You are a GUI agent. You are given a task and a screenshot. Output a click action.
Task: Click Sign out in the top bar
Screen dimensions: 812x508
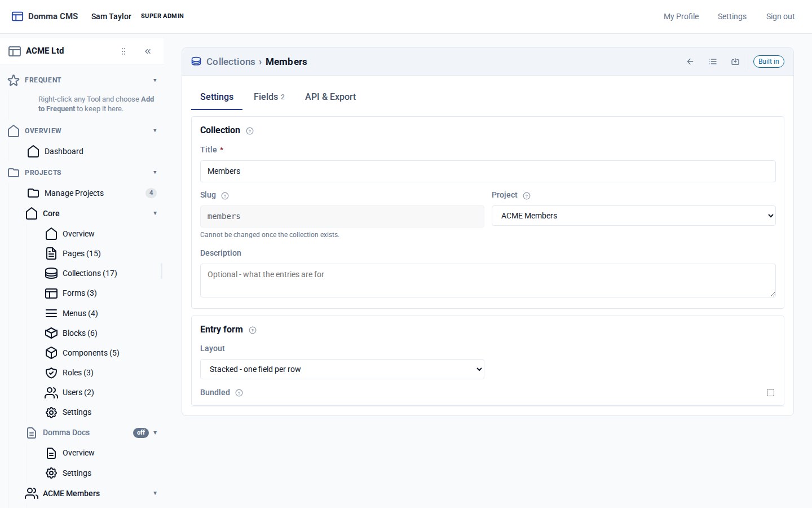tap(780, 16)
